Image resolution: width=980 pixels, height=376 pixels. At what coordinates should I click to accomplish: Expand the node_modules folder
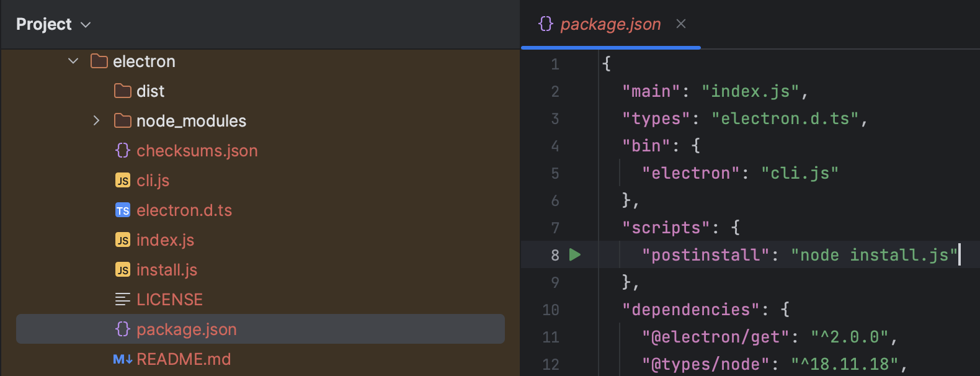(96, 120)
